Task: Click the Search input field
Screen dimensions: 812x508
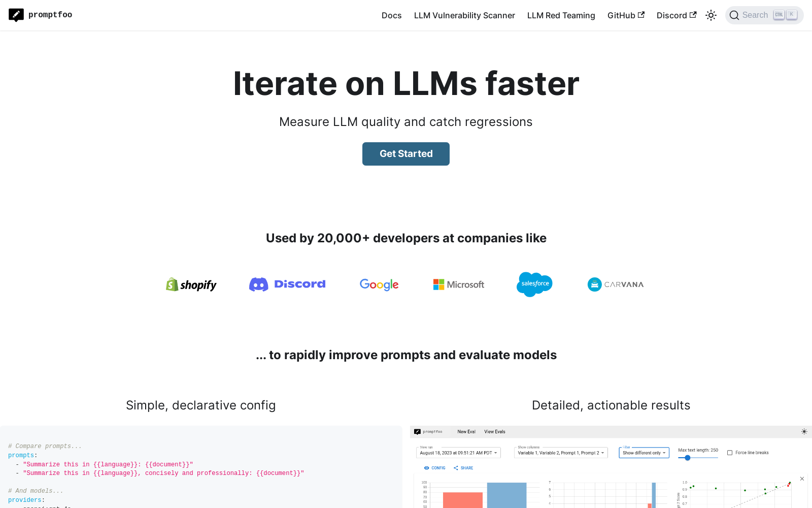Action: [x=764, y=15]
